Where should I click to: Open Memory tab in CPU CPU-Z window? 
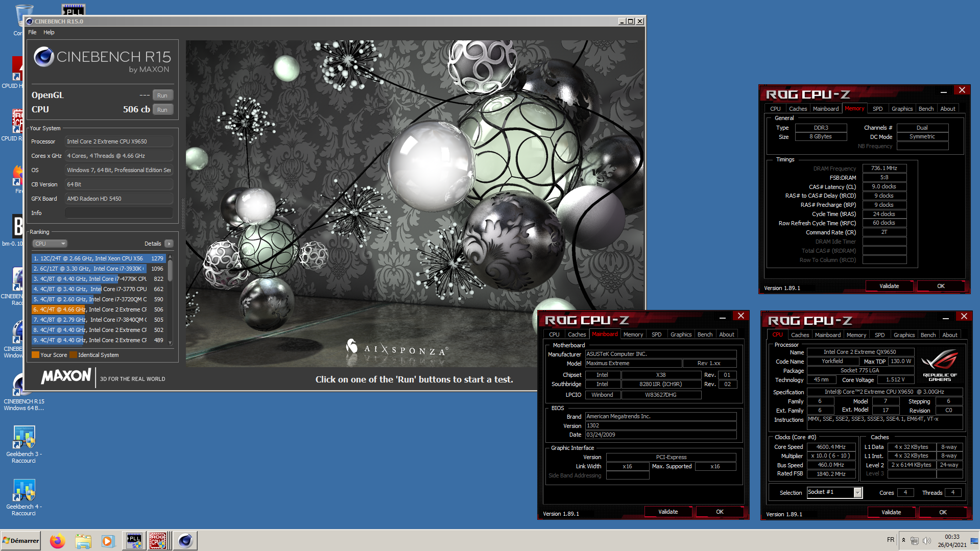[x=856, y=335]
